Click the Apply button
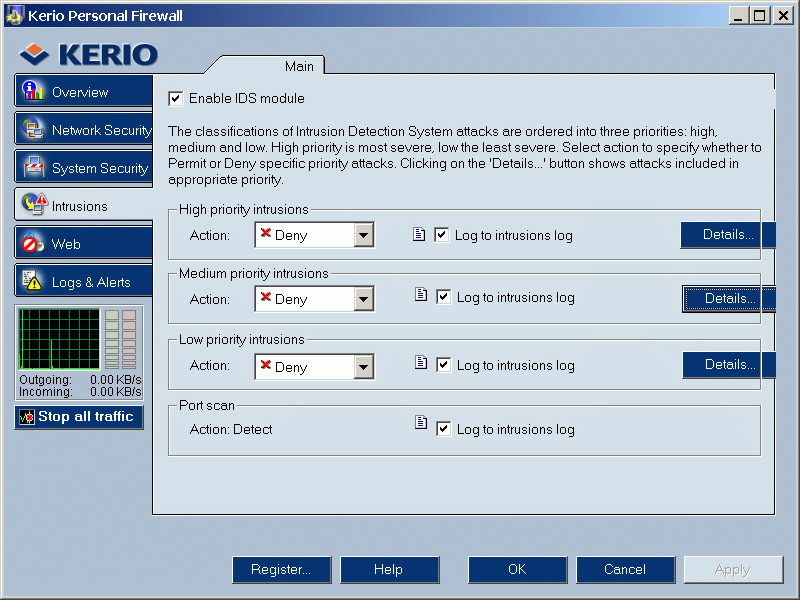Image resolution: width=800 pixels, height=600 pixels. coord(733,569)
